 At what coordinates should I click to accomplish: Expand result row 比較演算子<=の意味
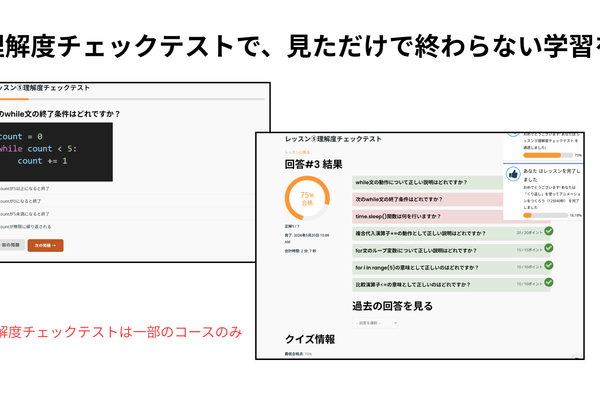pyautogui.click(x=451, y=285)
